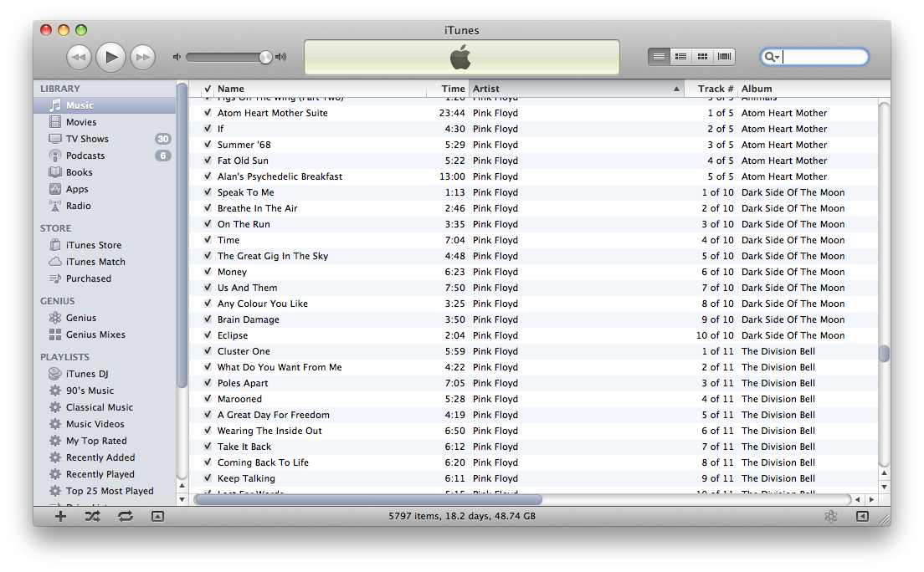Adjust the volume slider knob
Screen dimensions: 924x572
coord(265,57)
